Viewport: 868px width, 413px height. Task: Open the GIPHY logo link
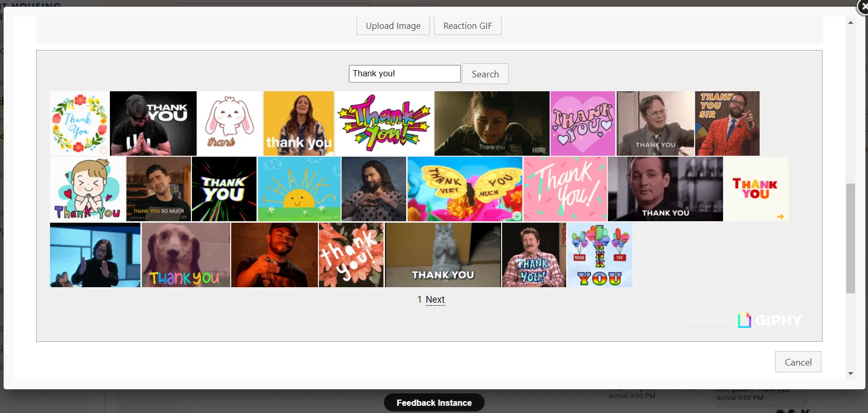coord(770,320)
